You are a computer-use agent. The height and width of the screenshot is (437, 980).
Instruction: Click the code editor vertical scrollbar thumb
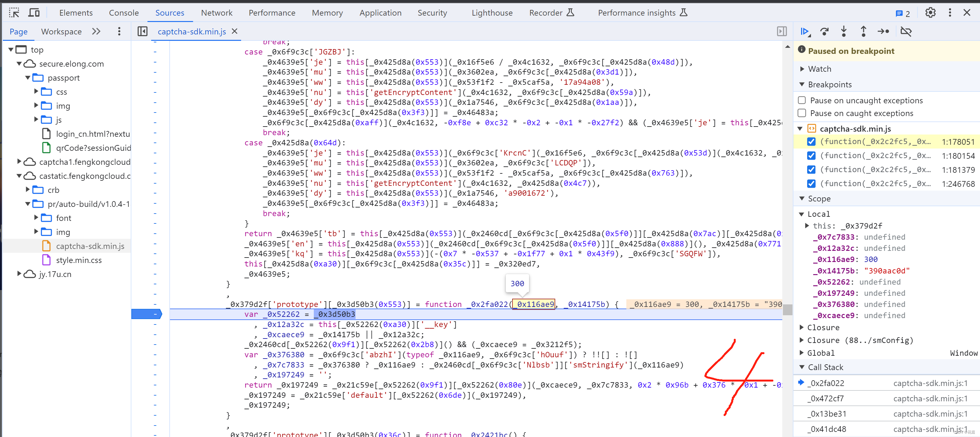tap(787, 310)
